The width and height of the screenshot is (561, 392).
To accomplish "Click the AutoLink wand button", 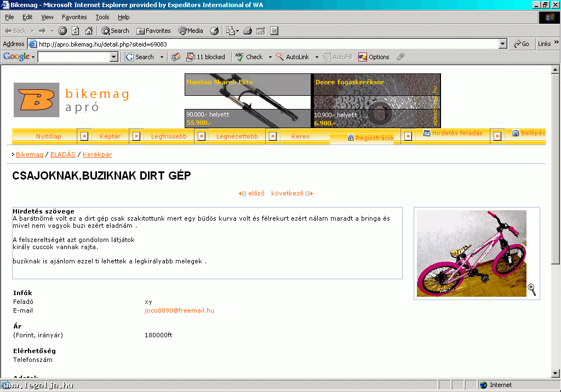I will click(x=293, y=57).
